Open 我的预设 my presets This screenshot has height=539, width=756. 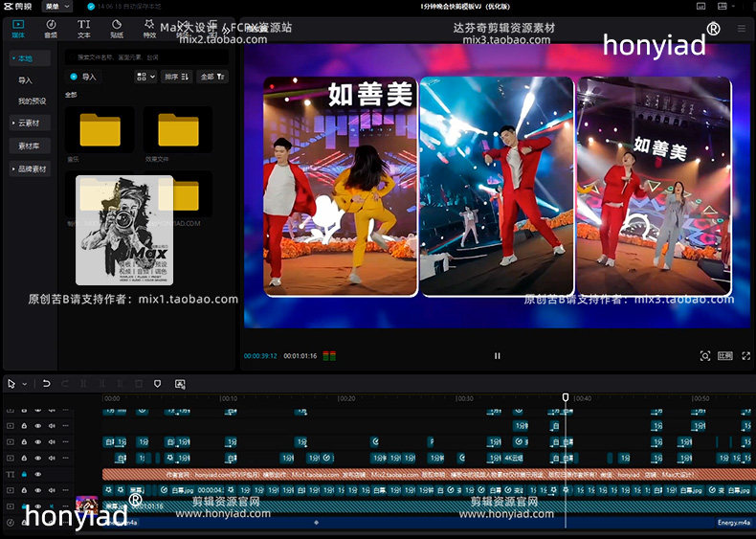[x=33, y=101]
